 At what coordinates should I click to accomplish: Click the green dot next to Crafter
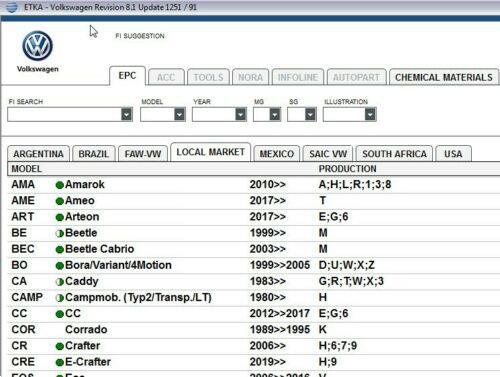[60, 346]
